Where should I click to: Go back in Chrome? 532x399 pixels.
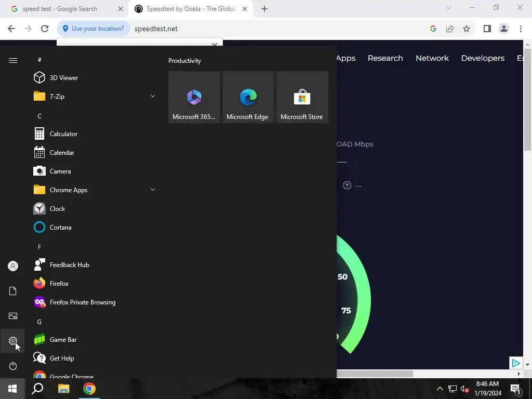click(11, 29)
